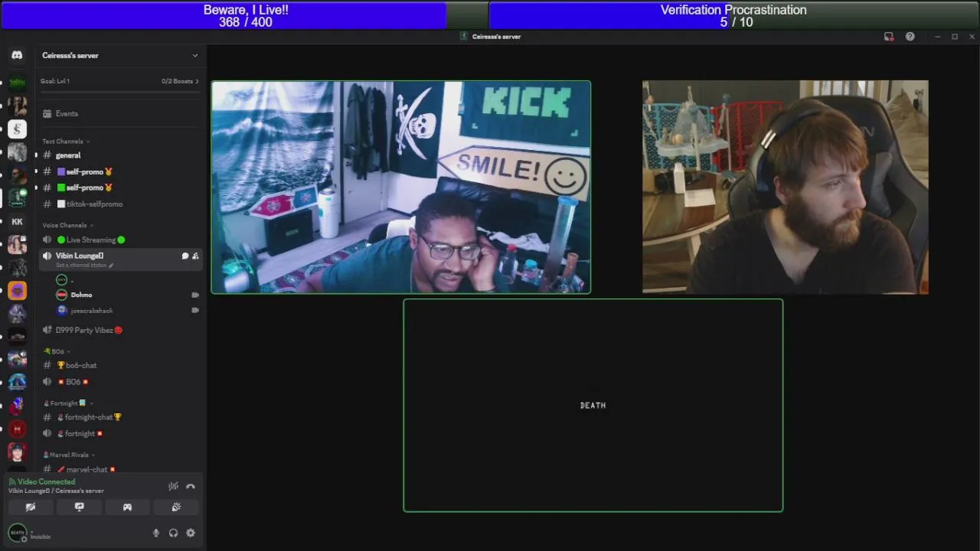Screen dimensions: 980x551
Task: Share your screen button
Action: [x=79, y=507]
